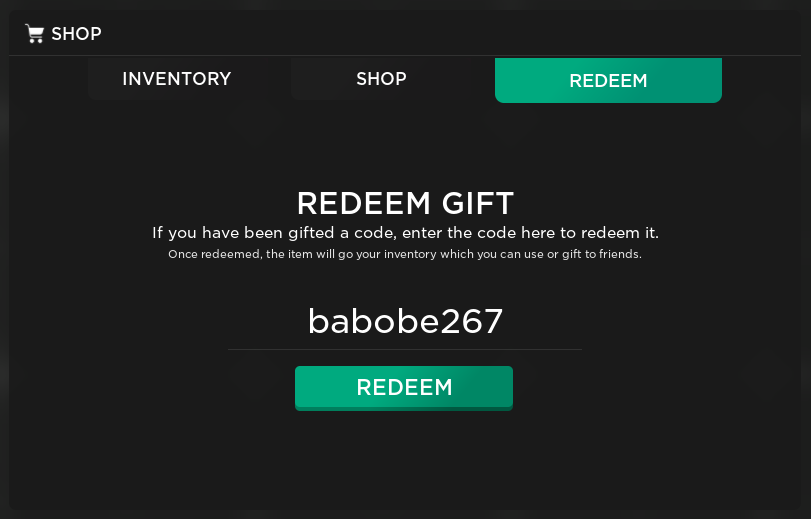Switch to the SHOP tab
Image resolution: width=811 pixels, height=519 pixels.
[x=381, y=79]
